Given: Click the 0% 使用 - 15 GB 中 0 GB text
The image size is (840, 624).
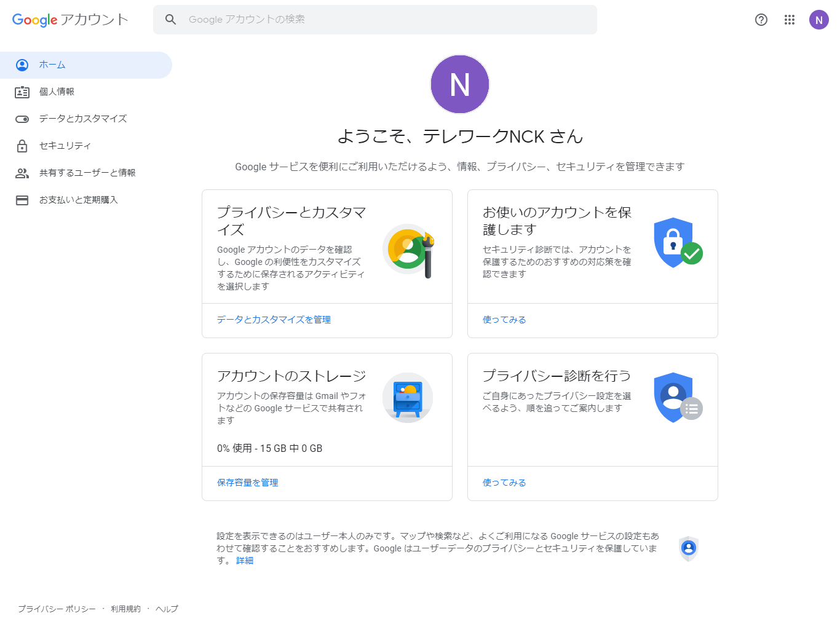Looking at the screenshot, I should (269, 448).
